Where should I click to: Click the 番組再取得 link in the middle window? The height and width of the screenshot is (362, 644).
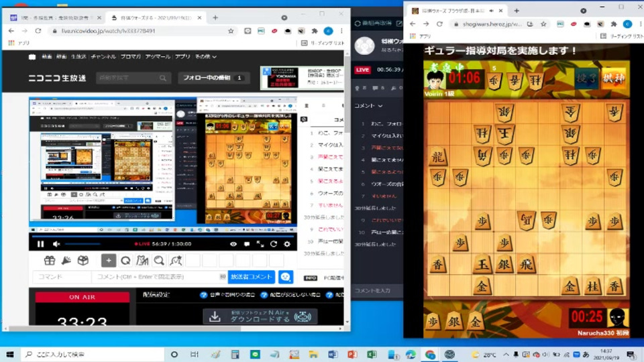(374, 23)
